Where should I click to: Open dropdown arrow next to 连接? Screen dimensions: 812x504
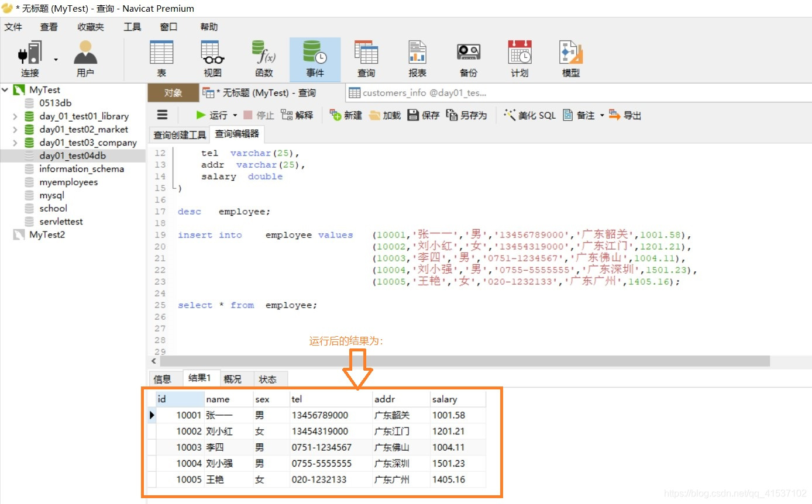click(56, 59)
